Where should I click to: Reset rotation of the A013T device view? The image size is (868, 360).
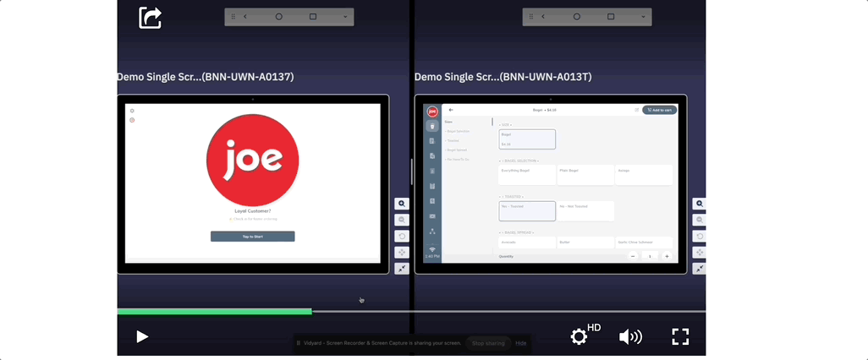click(700, 236)
